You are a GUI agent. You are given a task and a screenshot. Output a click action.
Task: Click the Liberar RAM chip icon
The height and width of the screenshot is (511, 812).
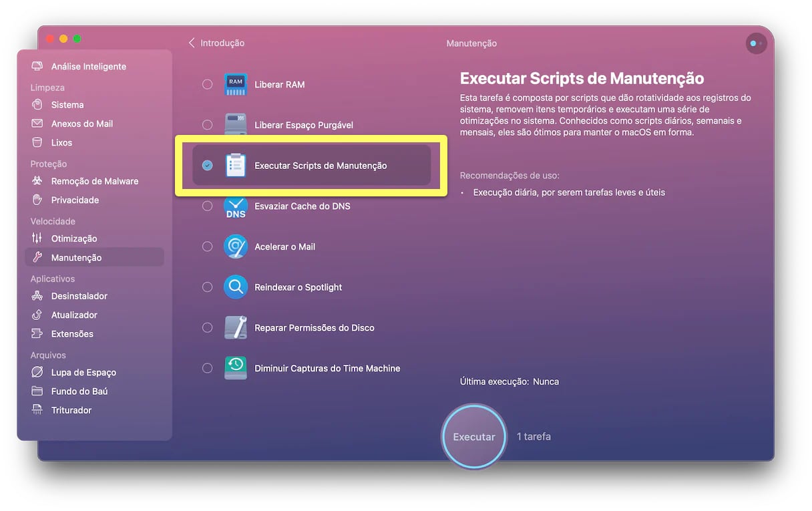pos(235,84)
